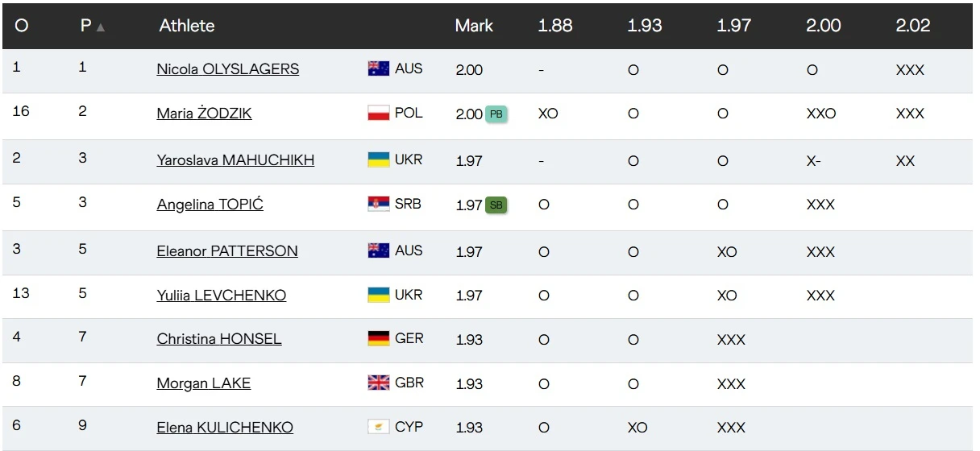Sort by the O column header

[22, 26]
